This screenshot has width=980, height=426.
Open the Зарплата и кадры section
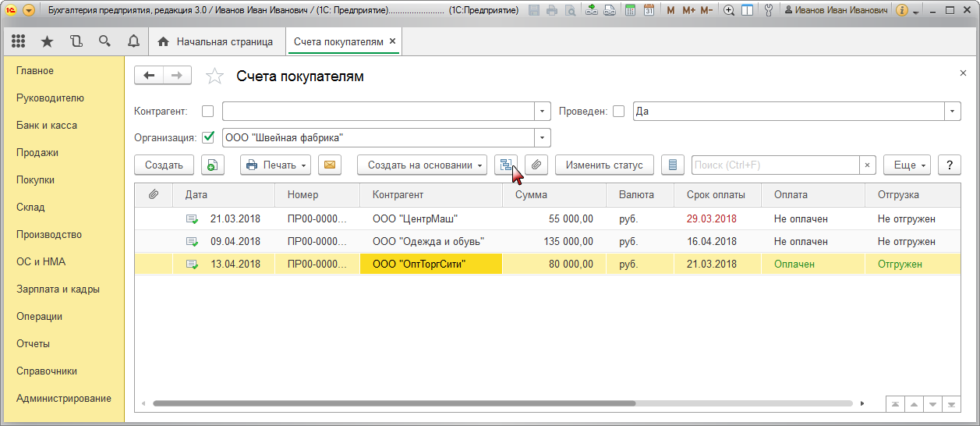pyautogui.click(x=58, y=289)
